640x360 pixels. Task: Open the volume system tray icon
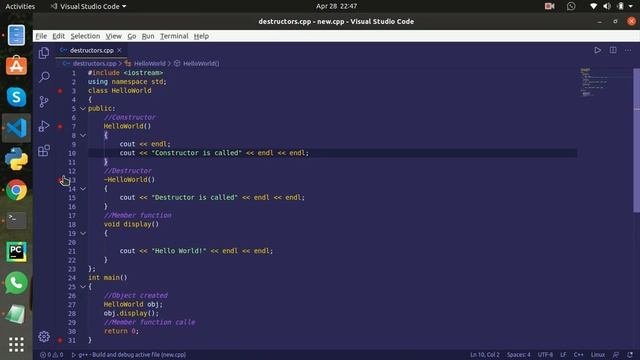tap(607, 6)
